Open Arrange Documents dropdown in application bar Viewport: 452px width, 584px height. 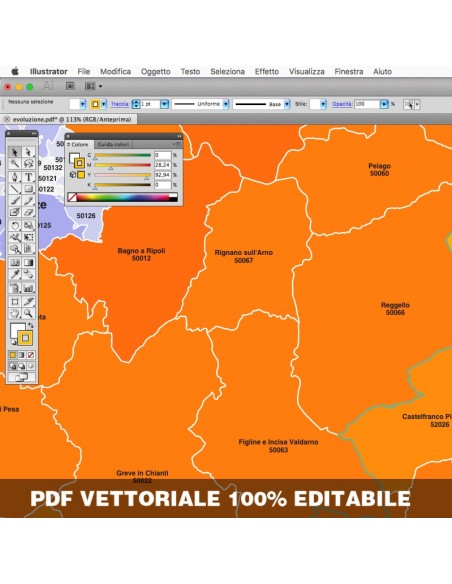[x=93, y=86]
